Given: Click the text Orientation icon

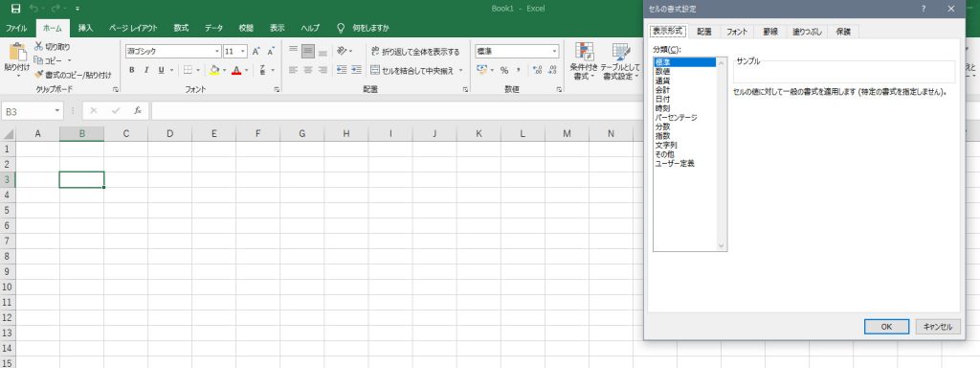Looking at the screenshot, I should (342, 52).
